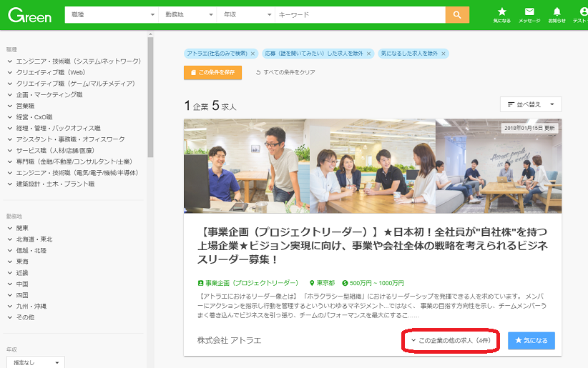Viewport: 588px width, 368px height.
Task: Expand エンジニア・技術職（電気/電子/機械/半導体）
Action: click(x=73, y=173)
